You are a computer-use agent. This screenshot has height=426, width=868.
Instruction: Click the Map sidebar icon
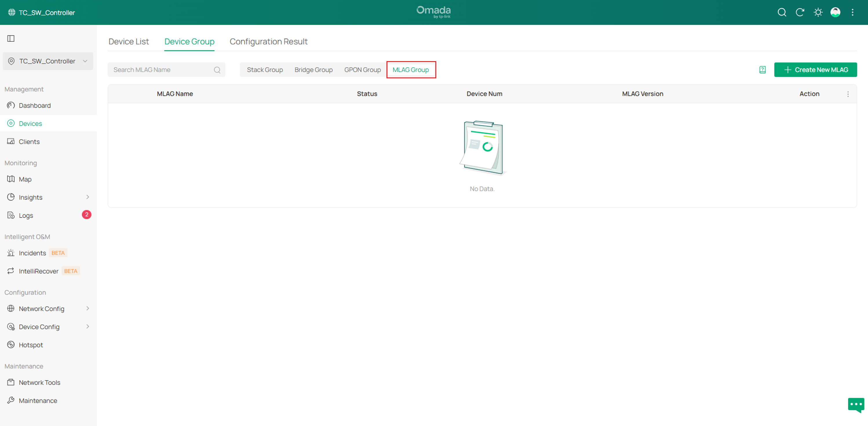pos(11,179)
